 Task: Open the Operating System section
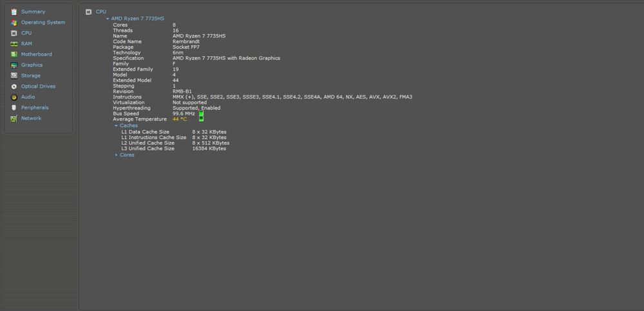click(x=43, y=23)
